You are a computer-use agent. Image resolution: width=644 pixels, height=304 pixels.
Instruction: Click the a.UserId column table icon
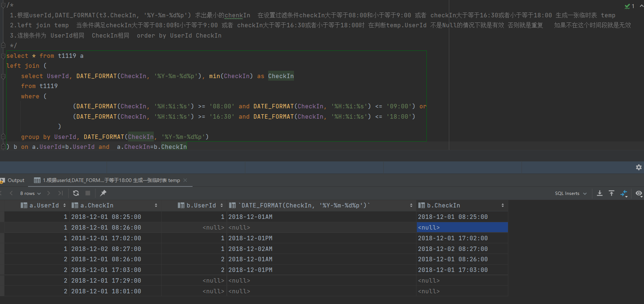tap(24, 205)
